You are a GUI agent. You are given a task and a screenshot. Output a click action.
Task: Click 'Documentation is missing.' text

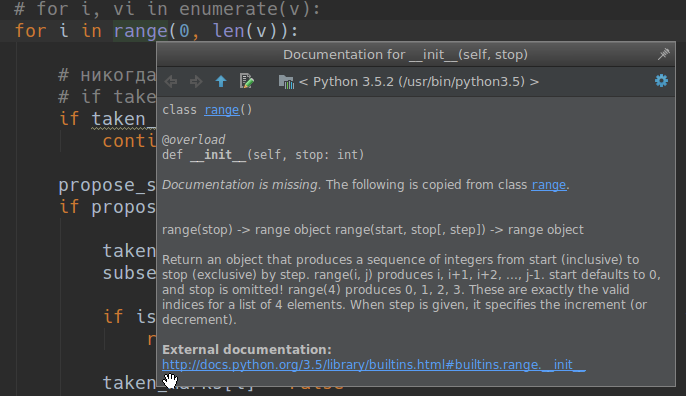pyautogui.click(x=242, y=185)
